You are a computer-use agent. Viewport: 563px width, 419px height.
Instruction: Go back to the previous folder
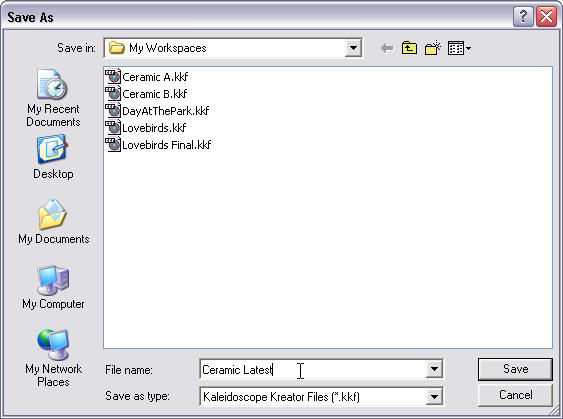click(x=387, y=48)
